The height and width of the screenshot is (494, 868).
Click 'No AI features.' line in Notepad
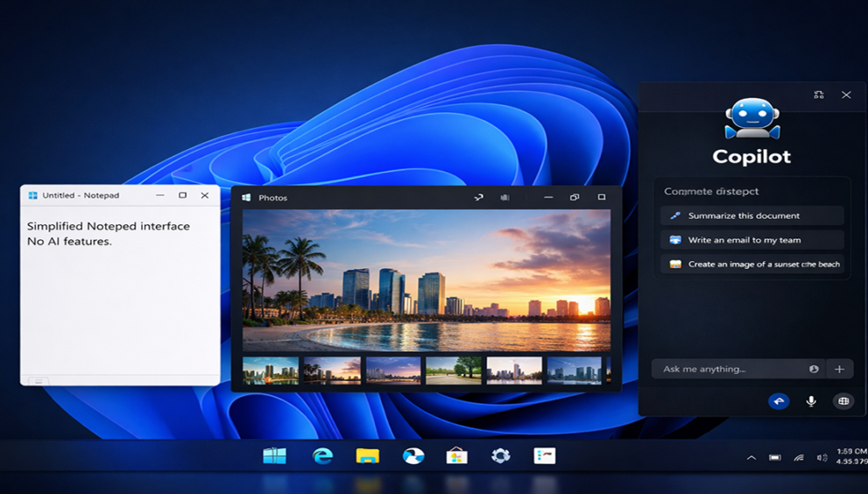coord(69,242)
